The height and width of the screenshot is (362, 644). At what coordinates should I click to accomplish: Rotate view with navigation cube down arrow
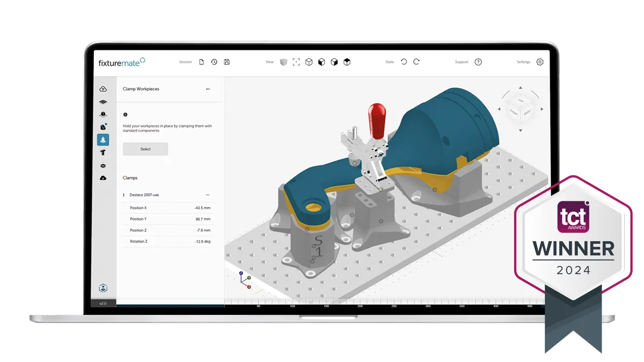pos(520,131)
